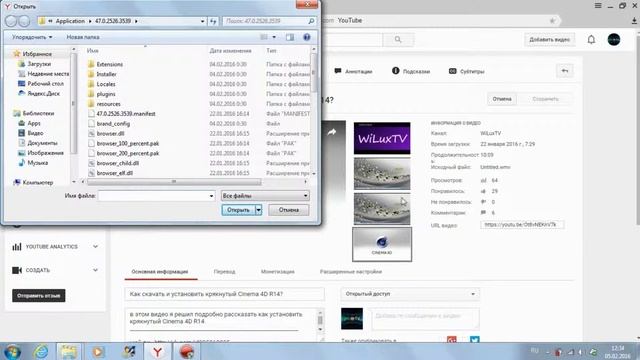
Task: Change view mode icon in dialog toolbar
Action: pyautogui.click(x=264, y=37)
